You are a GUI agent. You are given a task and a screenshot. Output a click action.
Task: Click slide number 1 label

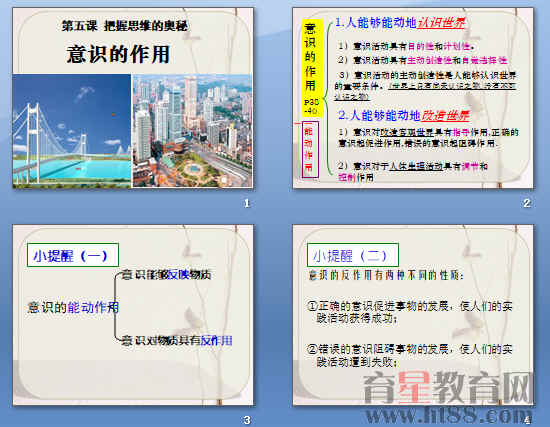(247, 203)
